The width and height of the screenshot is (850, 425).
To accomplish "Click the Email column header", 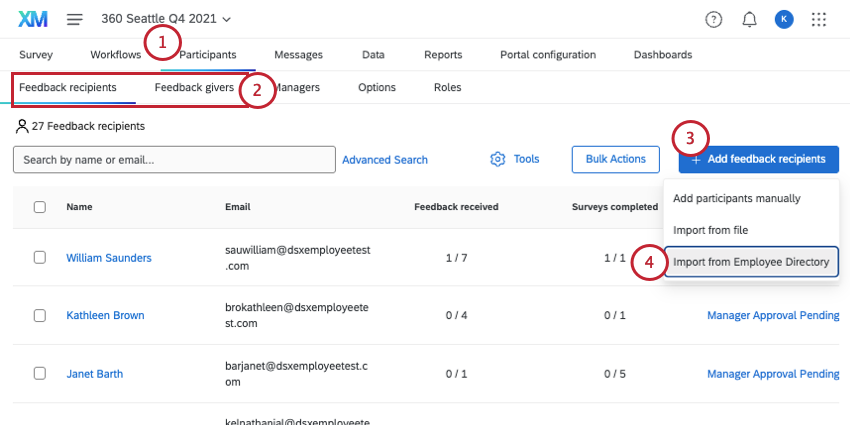I will (238, 207).
